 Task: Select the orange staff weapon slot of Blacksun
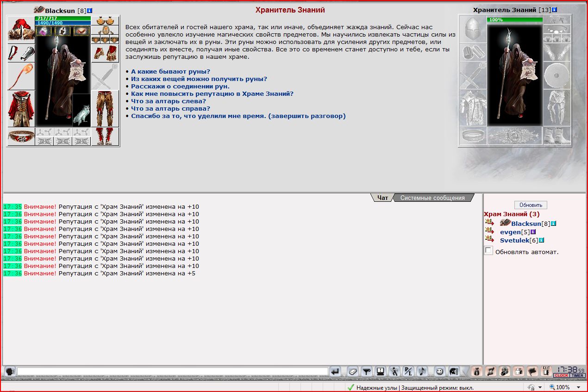pyautogui.click(x=21, y=76)
